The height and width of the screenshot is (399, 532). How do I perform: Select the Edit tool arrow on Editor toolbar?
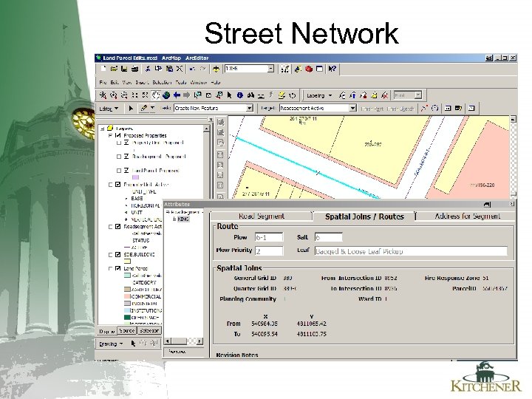[131, 108]
